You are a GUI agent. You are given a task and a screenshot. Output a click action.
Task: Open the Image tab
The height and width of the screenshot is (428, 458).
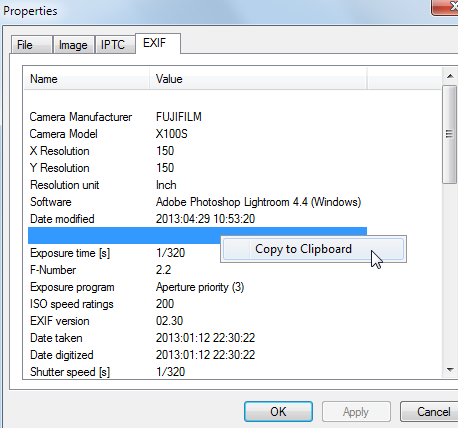(x=73, y=45)
